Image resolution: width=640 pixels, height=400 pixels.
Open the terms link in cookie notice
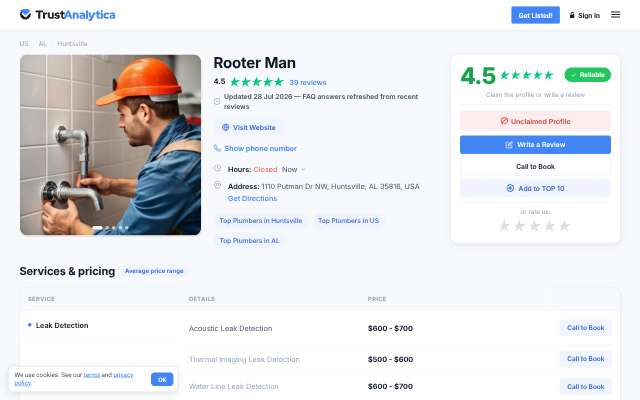[x=91, y=375]
